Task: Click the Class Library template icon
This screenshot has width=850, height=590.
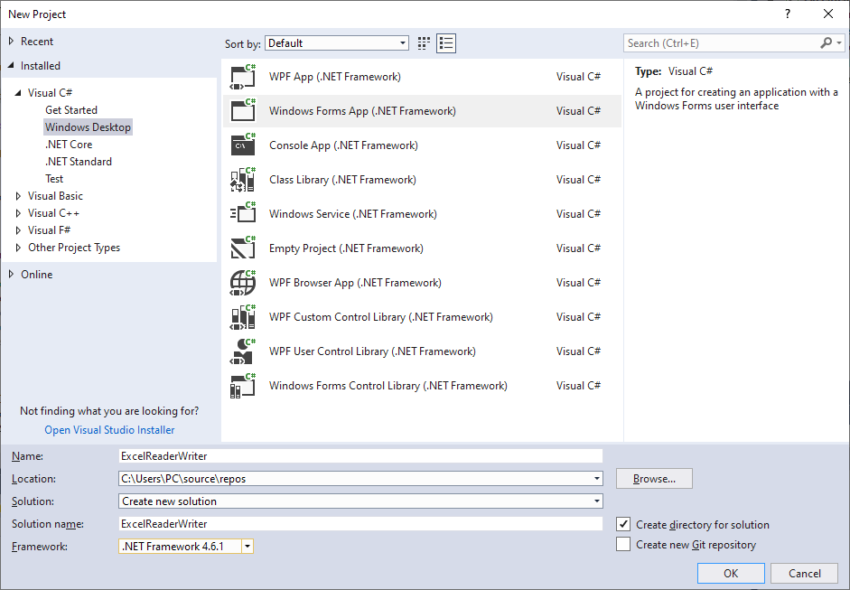Action: 243,180
